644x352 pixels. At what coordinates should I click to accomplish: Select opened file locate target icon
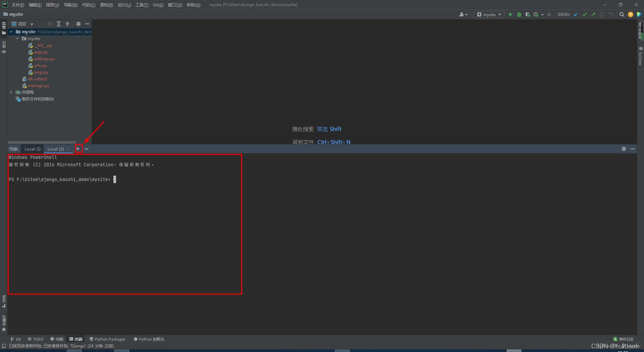pyautogui.click(x=50, y=24)
